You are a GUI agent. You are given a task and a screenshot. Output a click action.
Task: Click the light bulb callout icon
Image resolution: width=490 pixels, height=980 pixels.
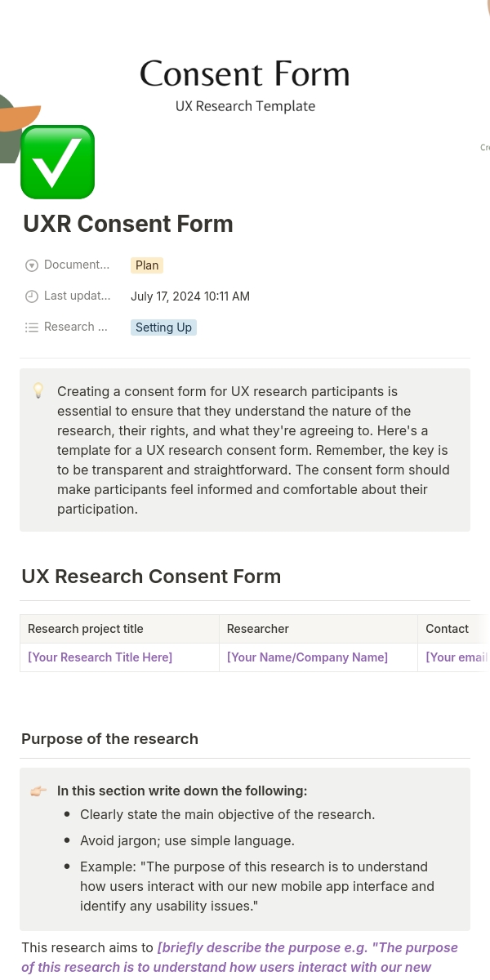point(38,391)
